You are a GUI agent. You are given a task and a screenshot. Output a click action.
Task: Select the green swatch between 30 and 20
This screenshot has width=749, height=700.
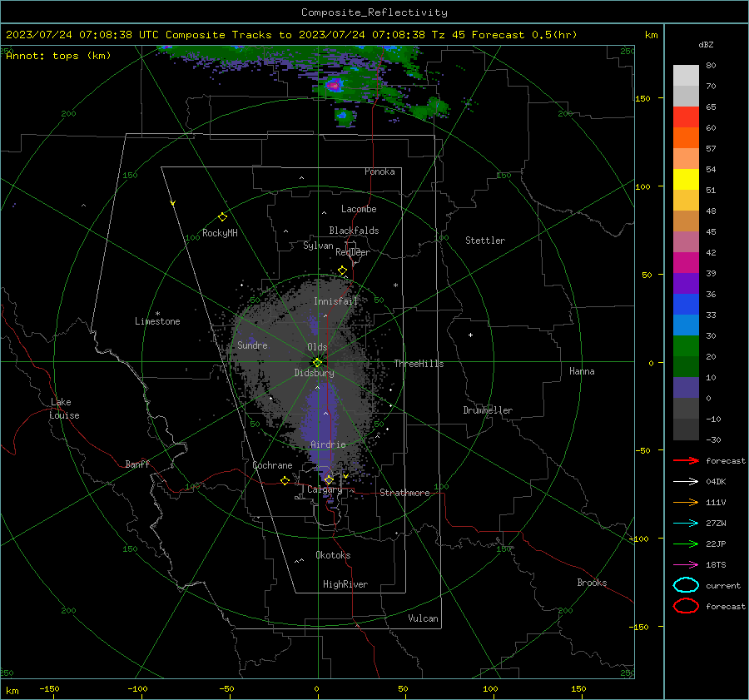pos(686,346)
